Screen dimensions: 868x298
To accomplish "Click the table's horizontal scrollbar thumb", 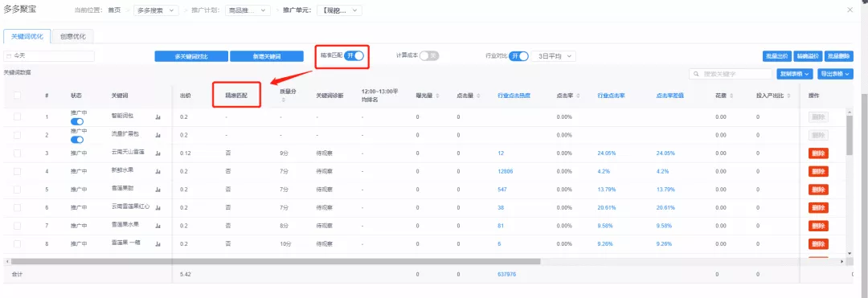I will click(x=275, y=262).
